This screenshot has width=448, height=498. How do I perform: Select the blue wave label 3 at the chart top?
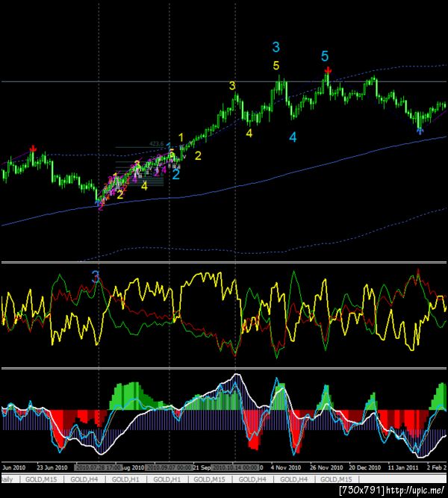[x=276, y=47]
